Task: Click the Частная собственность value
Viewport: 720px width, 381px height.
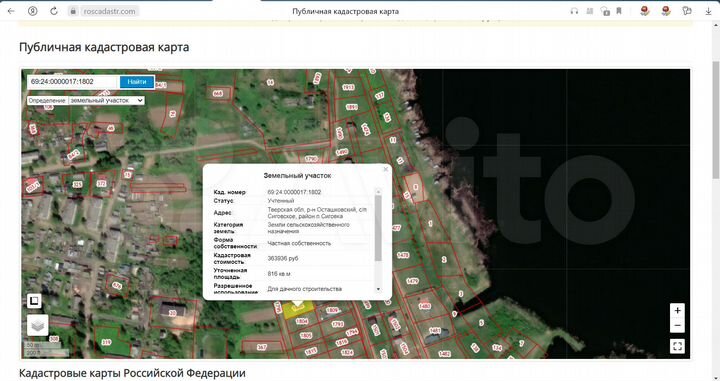Action: click(x=299, y=243)
